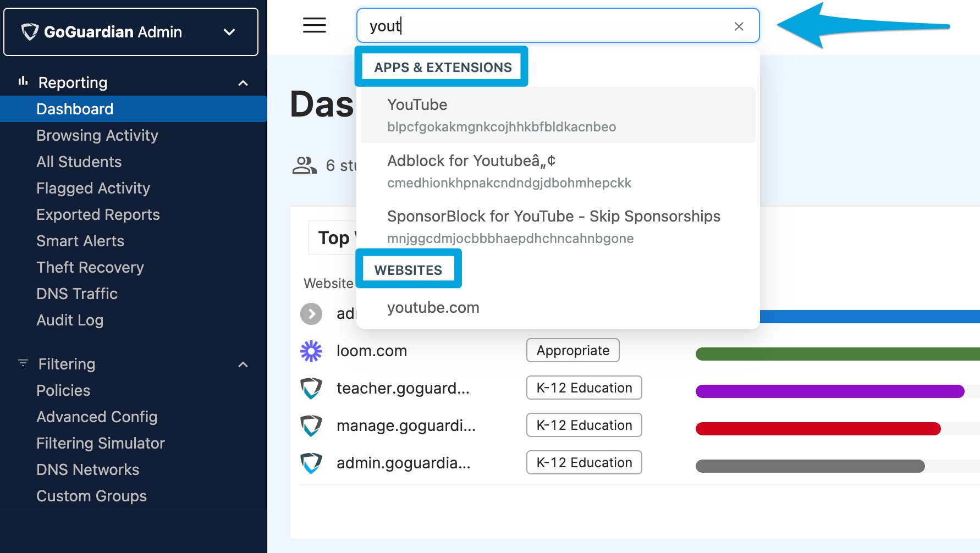The width and height of the screenshot is (980, 553).
Task: Select Dashboard in sidebar
Action: (134, 109)
